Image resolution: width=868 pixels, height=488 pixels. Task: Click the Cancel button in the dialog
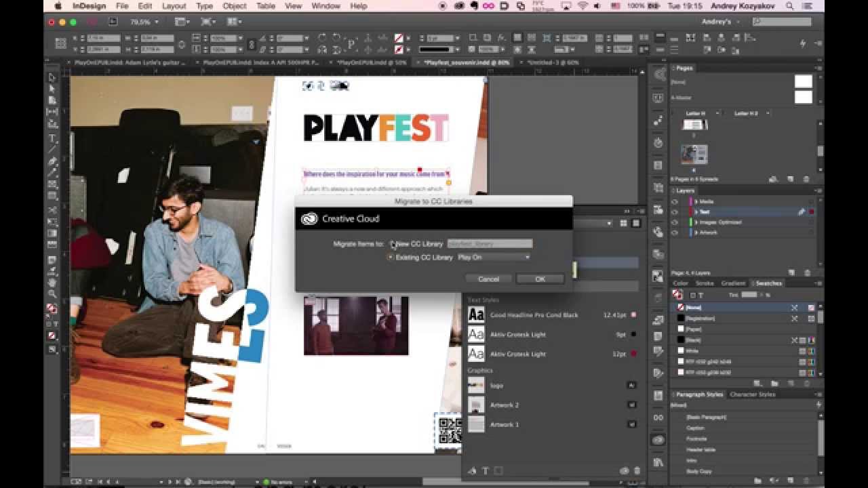coord(488,279)
